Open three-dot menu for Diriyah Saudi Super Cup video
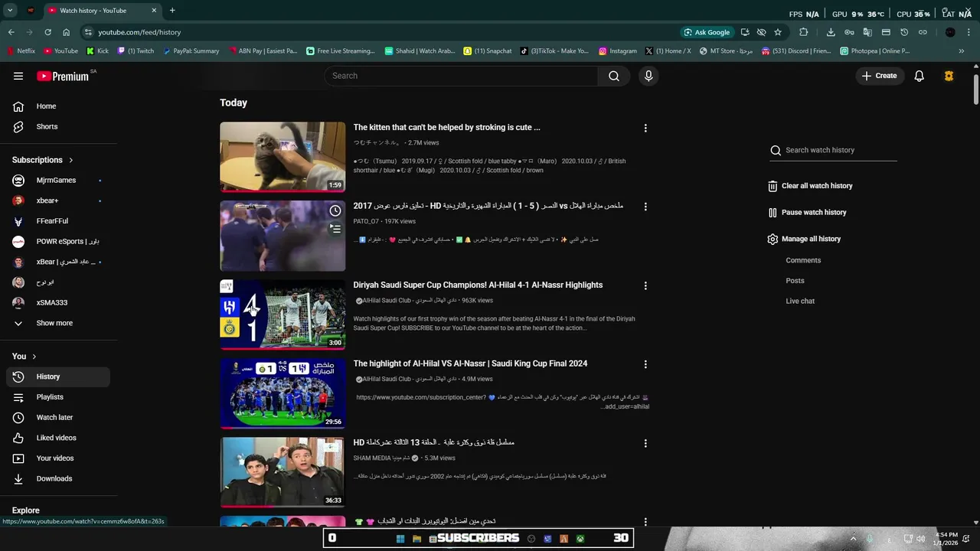980x551 pixels. click(645, 285)
